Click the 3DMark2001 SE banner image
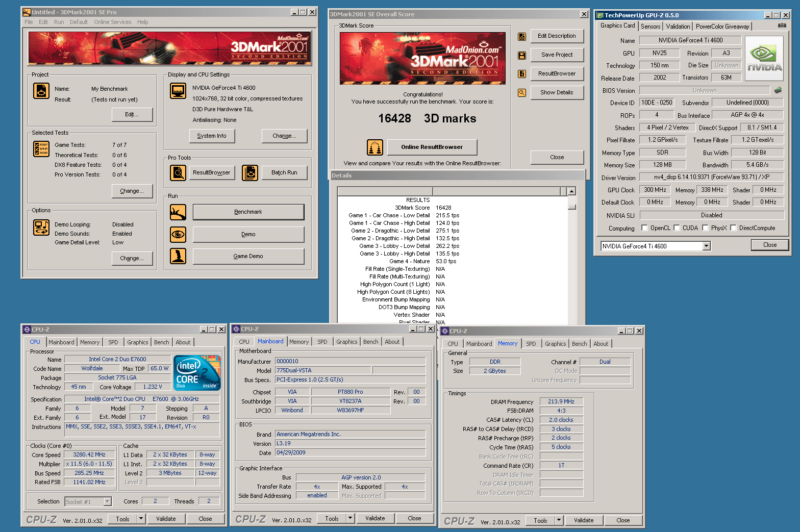Screen dimensions: 800x532 (170, 48)
